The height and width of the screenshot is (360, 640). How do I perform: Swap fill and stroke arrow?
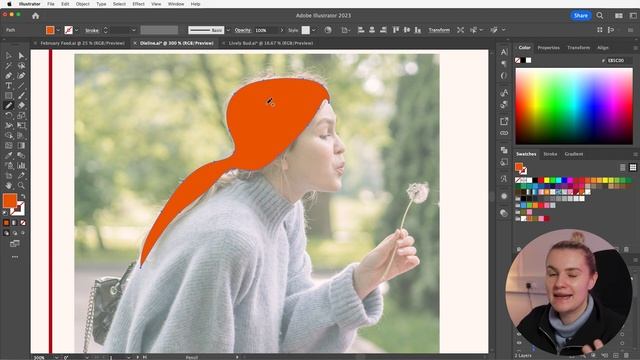(x=23, y=197)
